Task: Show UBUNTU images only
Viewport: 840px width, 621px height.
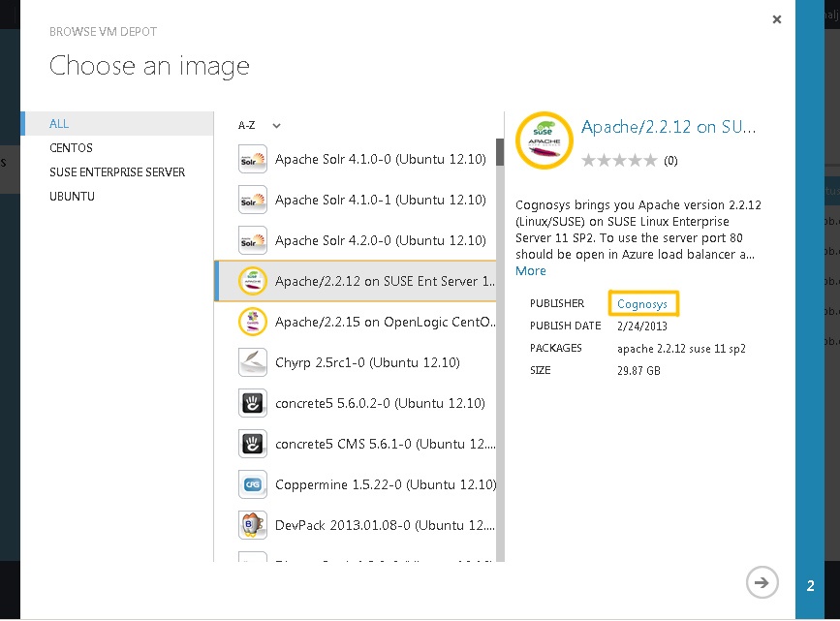Action: coord(73,197)
